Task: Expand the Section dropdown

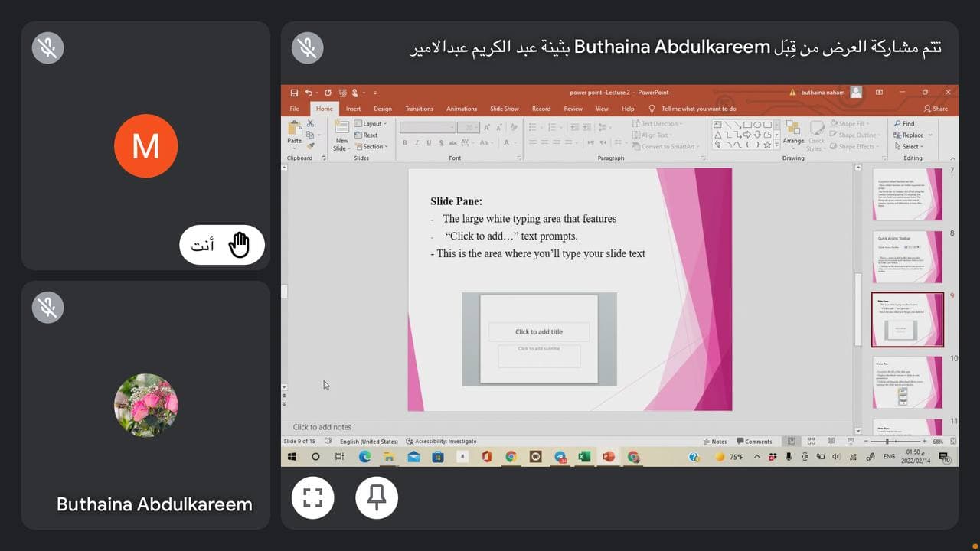Action: tap(373, 146)
